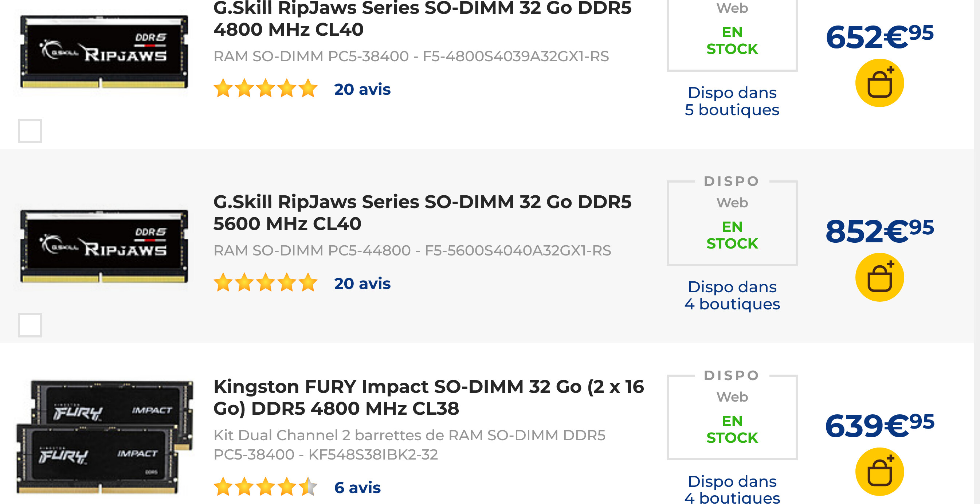
Task: Add the 852€95 RipJaws 5600 to cart
Action: click(879, 277)
